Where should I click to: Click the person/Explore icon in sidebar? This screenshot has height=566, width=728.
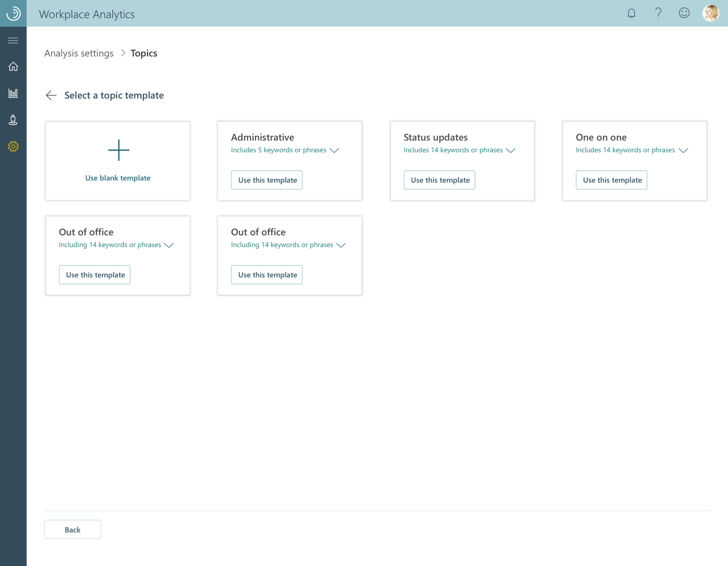coord(13,120)
